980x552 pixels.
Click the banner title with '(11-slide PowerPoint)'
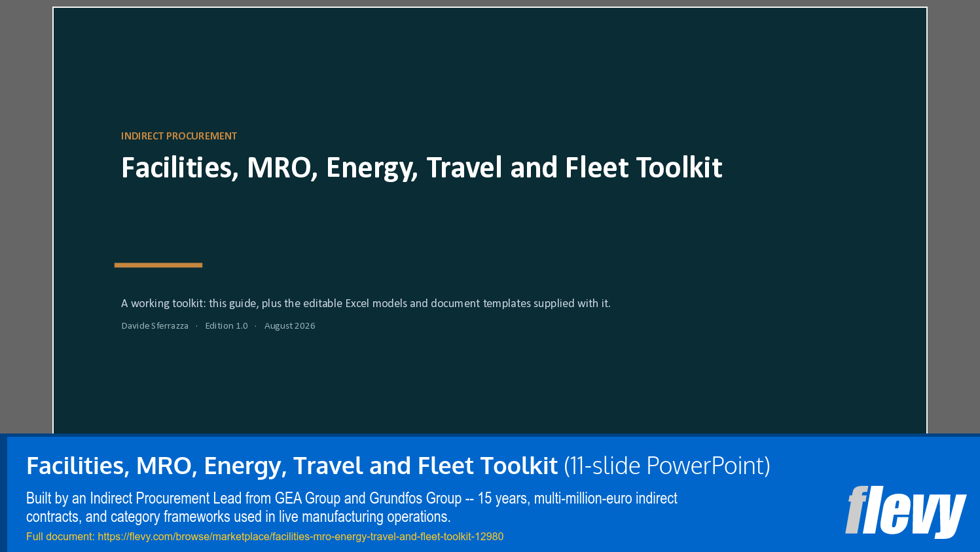[x=398, y=466]
